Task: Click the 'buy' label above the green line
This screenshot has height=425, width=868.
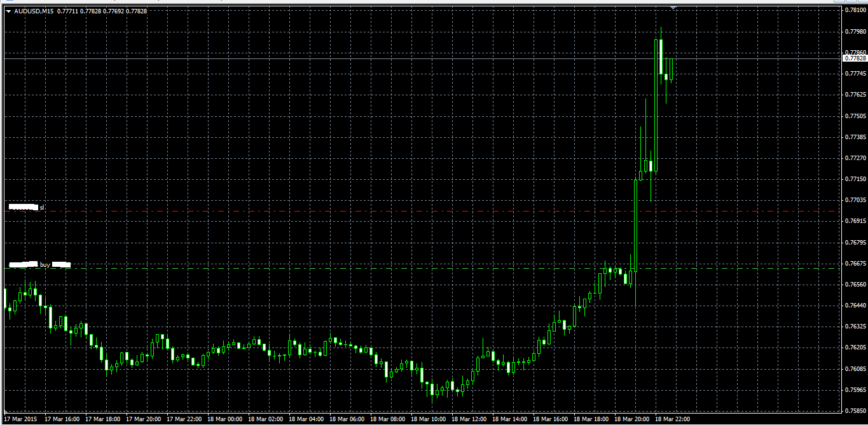Action: coord(45,264)
